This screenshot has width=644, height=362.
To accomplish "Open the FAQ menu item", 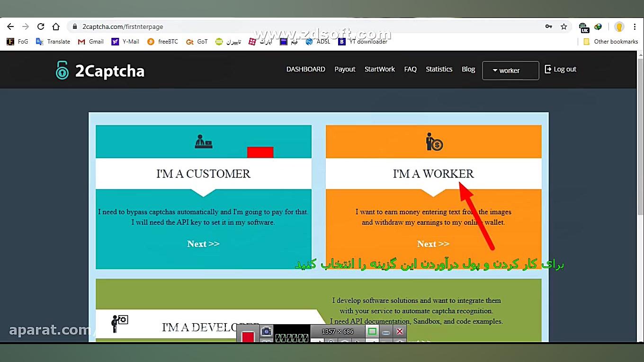I will coord(411,69).
